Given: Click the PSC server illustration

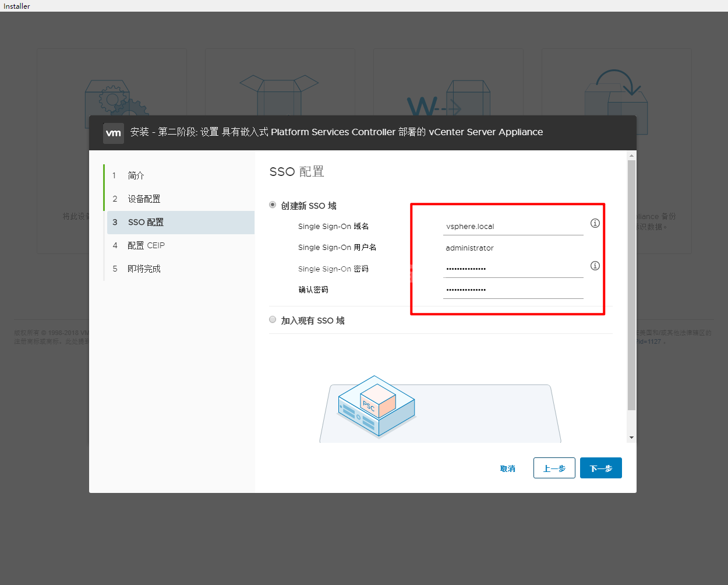Looking at the screenshot, I should tap(376, 406).
